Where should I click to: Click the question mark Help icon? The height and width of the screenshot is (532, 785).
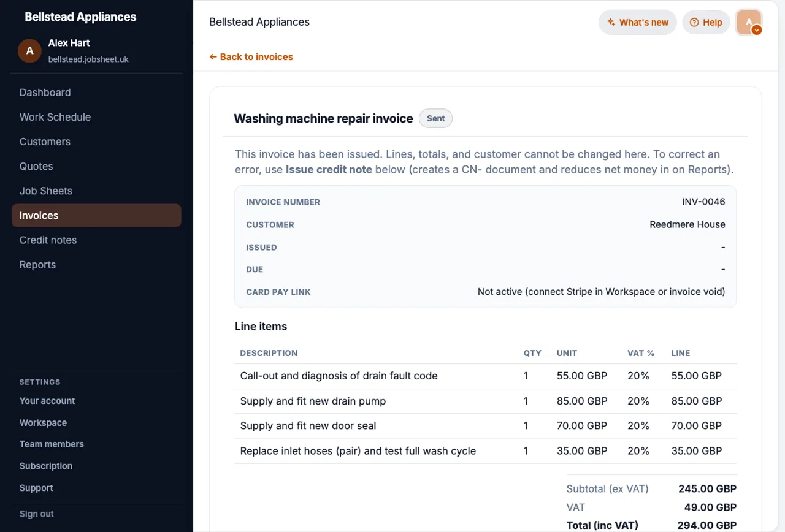point(694,23)
